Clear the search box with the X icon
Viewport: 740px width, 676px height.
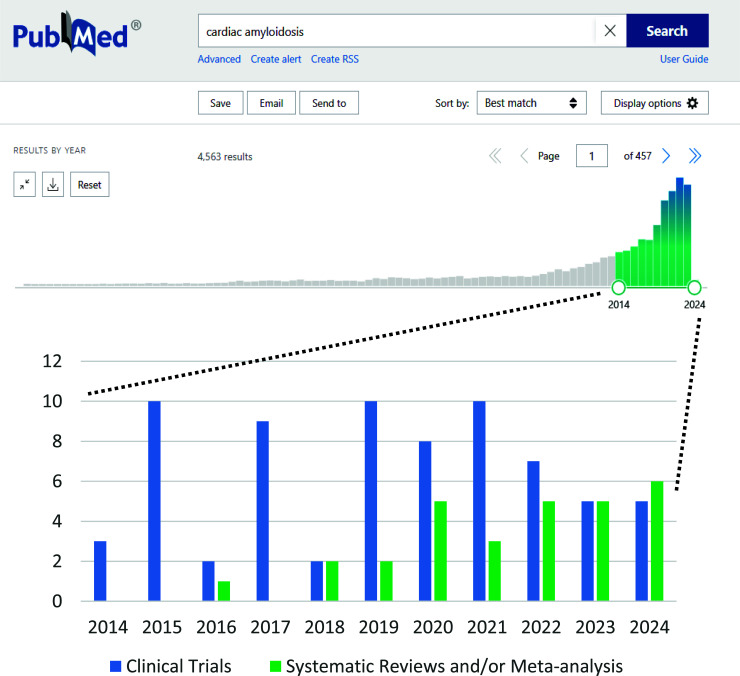click(610, 31)
